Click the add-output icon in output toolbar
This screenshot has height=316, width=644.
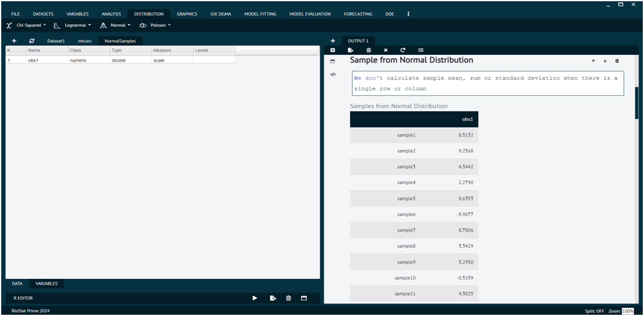[333, 50]
